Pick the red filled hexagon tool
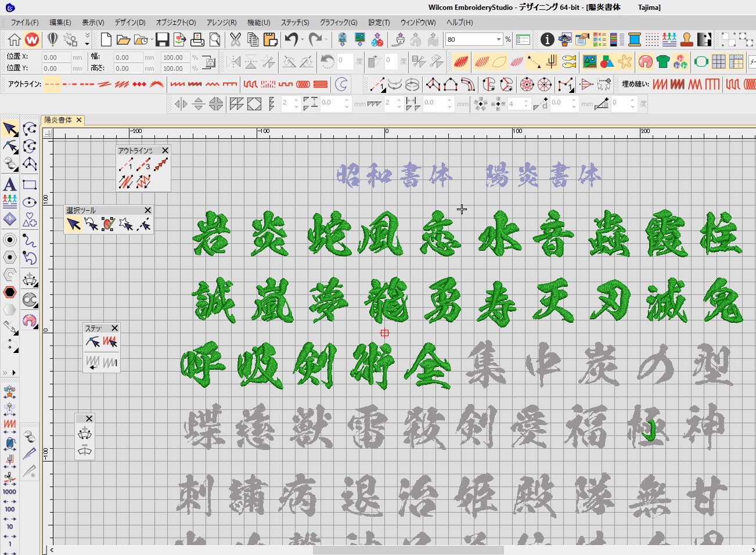 [10, 292]
